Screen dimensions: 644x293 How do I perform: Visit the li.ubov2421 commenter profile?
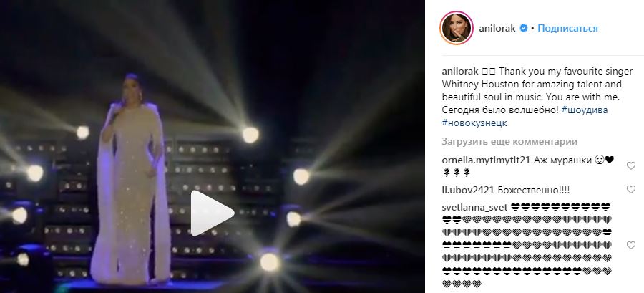(468, 191)
